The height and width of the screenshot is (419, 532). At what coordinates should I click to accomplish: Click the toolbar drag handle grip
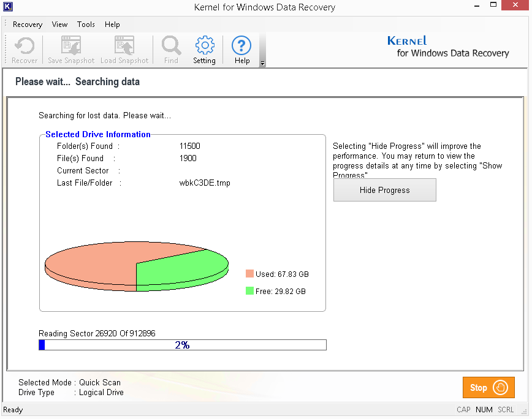click(6, 49)
